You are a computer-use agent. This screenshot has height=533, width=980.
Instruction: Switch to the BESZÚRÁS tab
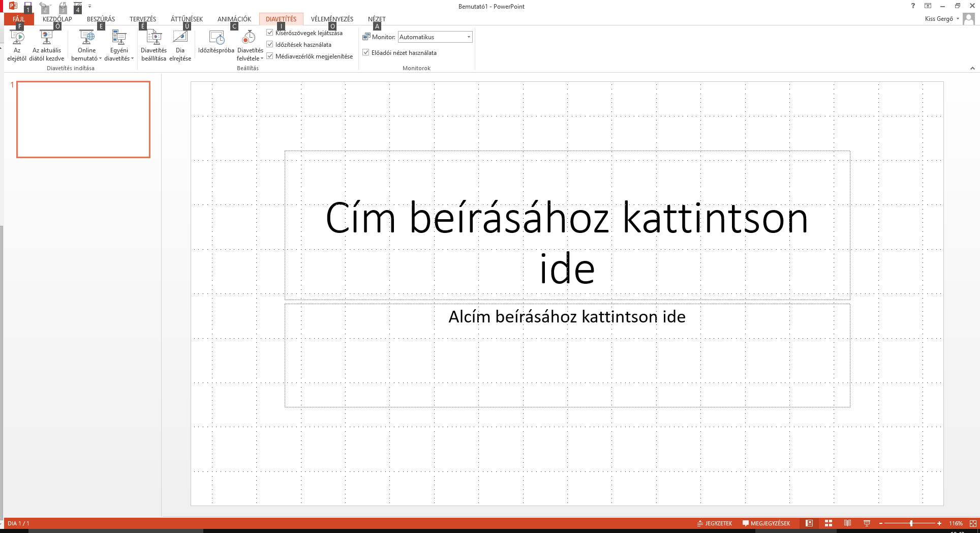pos(101,19)
